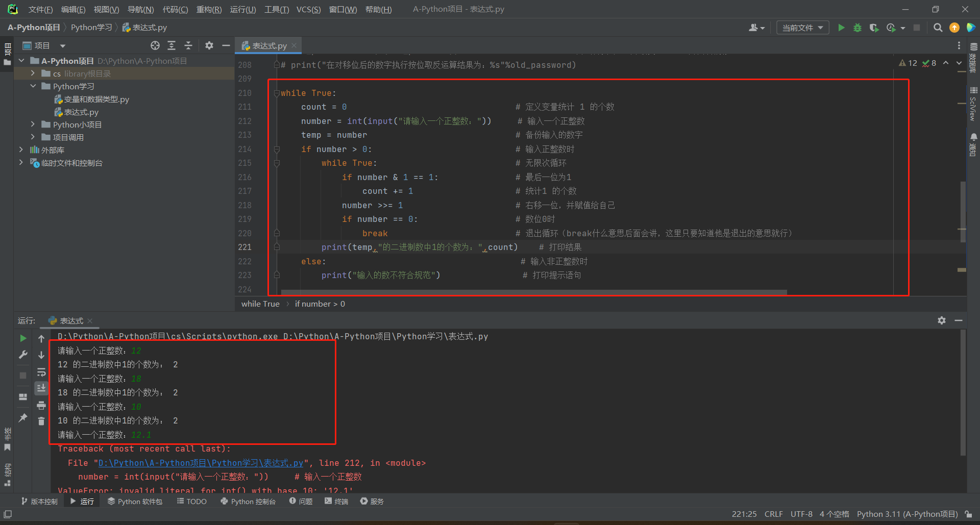Toggle pin tab in run panel
This screenshot has height=525, width=980.
pyautogui.click(x=23, y=418)
